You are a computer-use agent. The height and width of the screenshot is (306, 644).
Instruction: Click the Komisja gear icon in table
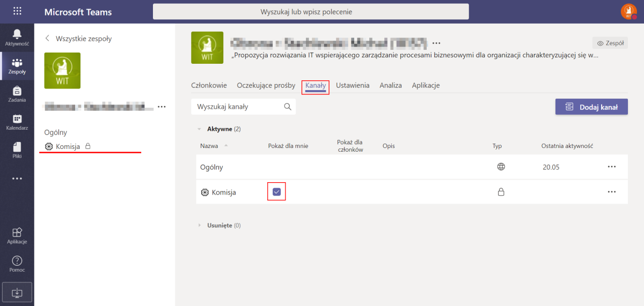[x=204, y=192]
